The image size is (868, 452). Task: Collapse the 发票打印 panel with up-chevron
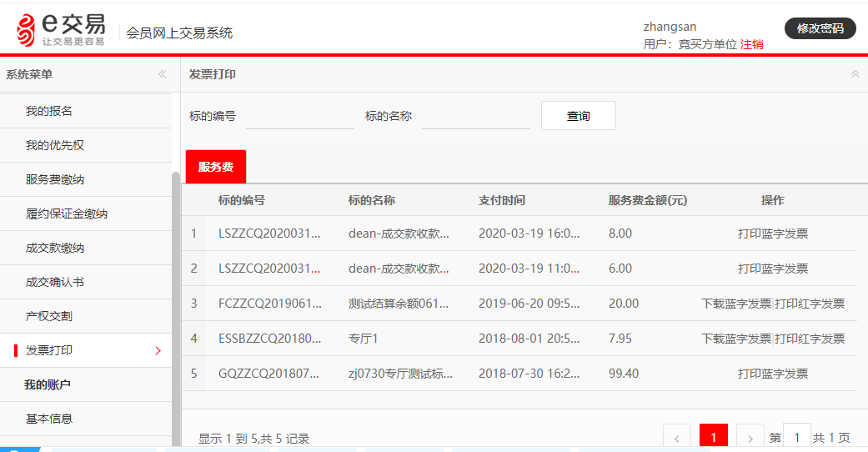(855, 74)
